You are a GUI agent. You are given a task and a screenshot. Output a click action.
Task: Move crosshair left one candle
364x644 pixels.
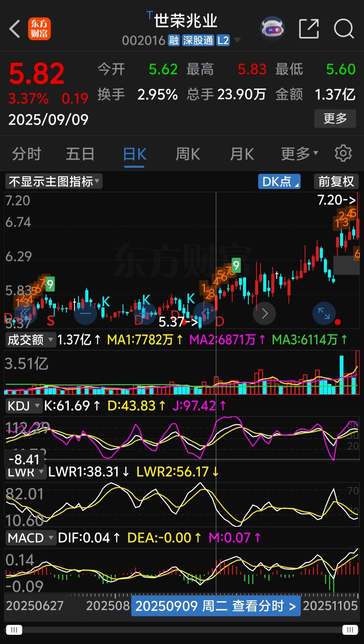click(205, 314)
